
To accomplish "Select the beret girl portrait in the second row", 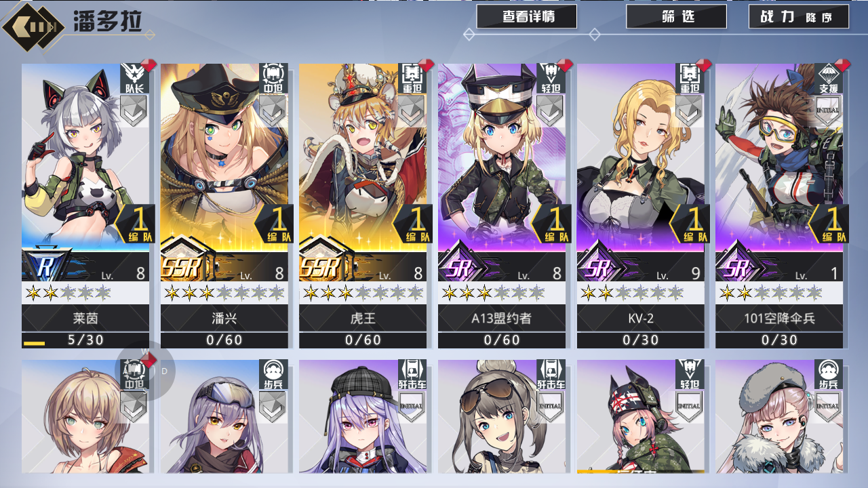I will (x=779, y=416).
